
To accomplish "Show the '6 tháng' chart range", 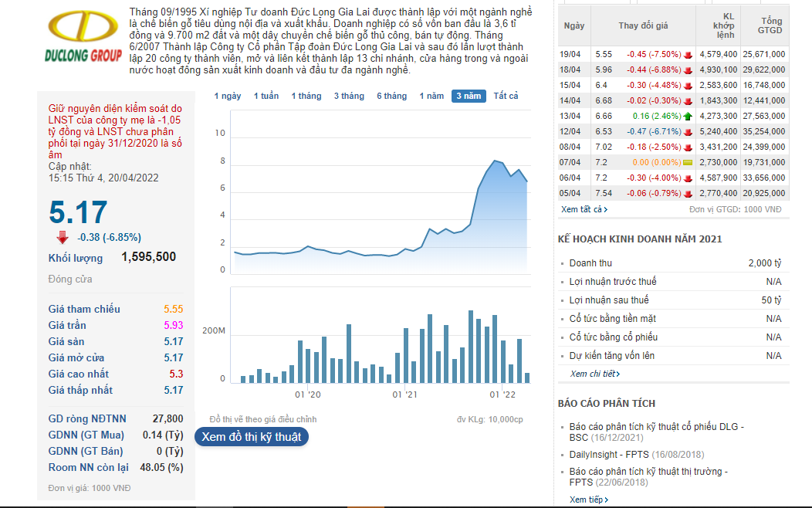I will [x=391, y=96].
